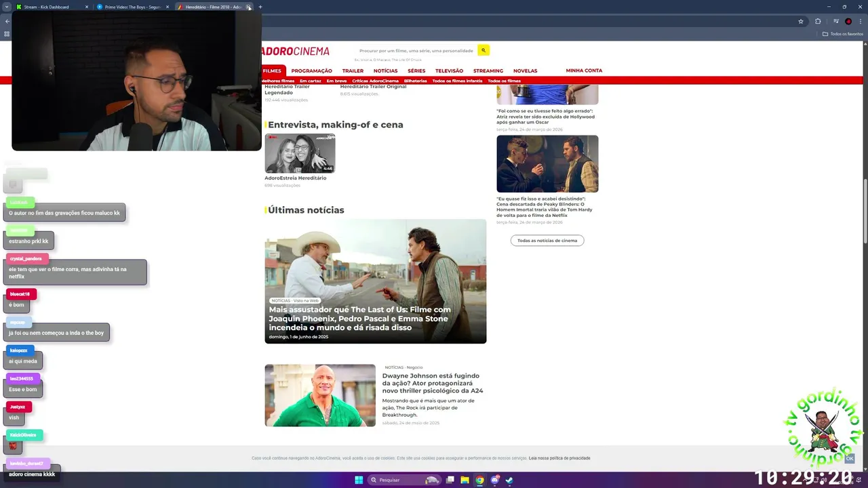Screen dimensions: 868x488
Task: Open the NOTÍCIAS menu
Action: pyautogui.click(x=385, y=70)
